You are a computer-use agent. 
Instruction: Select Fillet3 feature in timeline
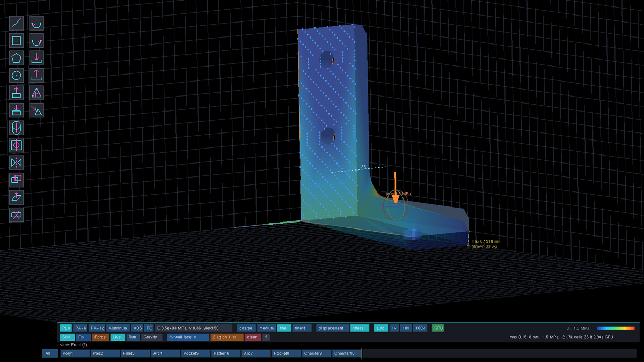(135, 353)
